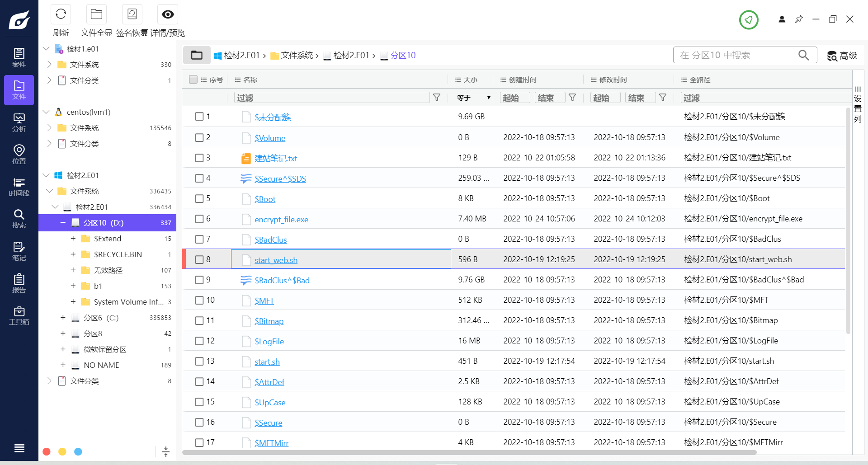Click the folder button beside the breadcrumb
The width and height of the screenshot is (868, 465).
(197, 55)
